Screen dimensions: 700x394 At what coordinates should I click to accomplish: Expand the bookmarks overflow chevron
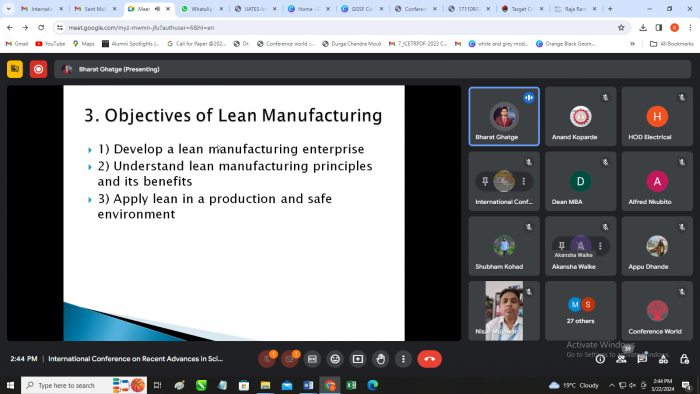(x=632, y=44)
